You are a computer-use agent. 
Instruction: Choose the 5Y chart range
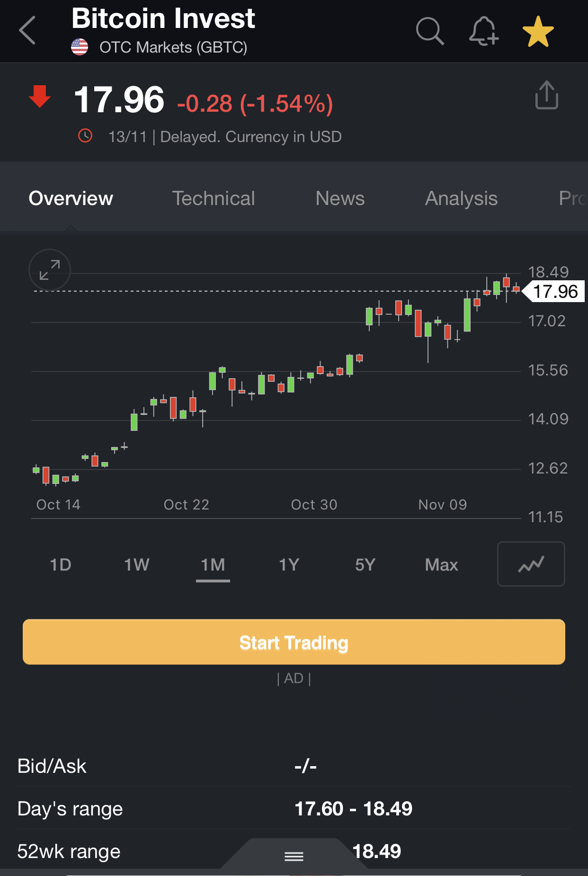365,565
